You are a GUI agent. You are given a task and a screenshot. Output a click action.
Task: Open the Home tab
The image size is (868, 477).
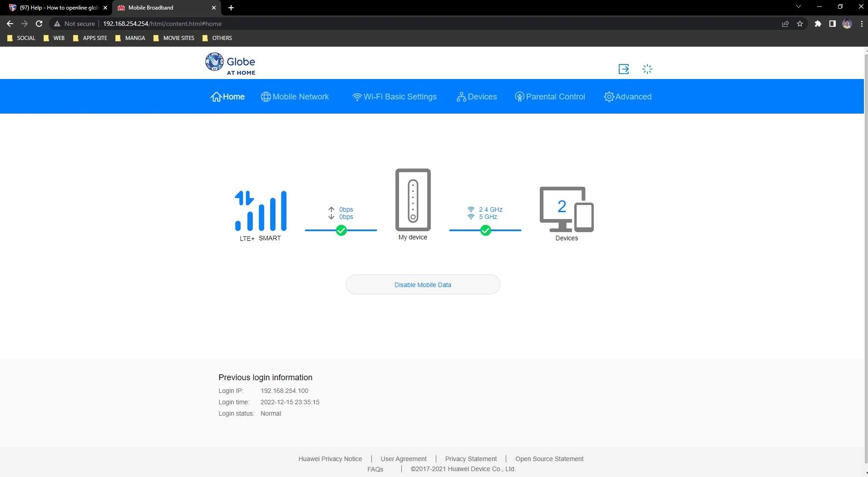point(227,97)
